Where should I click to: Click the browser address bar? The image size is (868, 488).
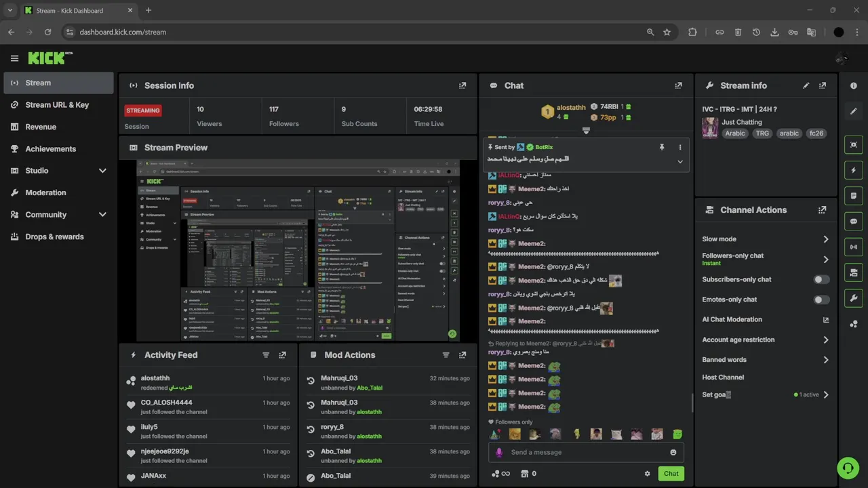coord(353,32)
